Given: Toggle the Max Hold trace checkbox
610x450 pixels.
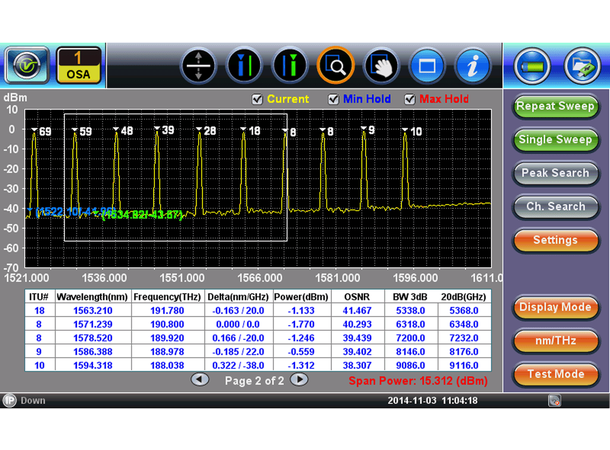Looking at the screenshot, I should click(410, 100).
